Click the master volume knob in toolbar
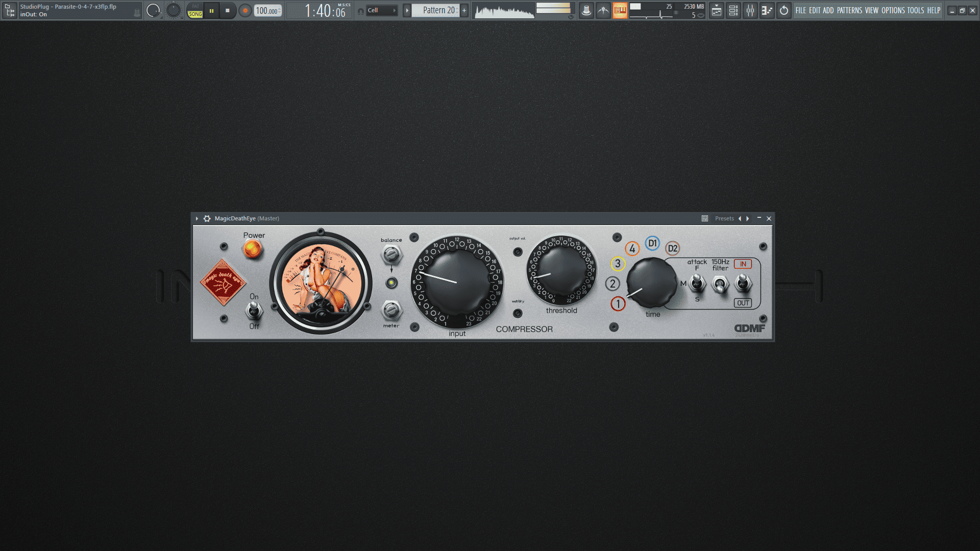The width and height of the screenshot is (980, 551). [x=153, y=10]
